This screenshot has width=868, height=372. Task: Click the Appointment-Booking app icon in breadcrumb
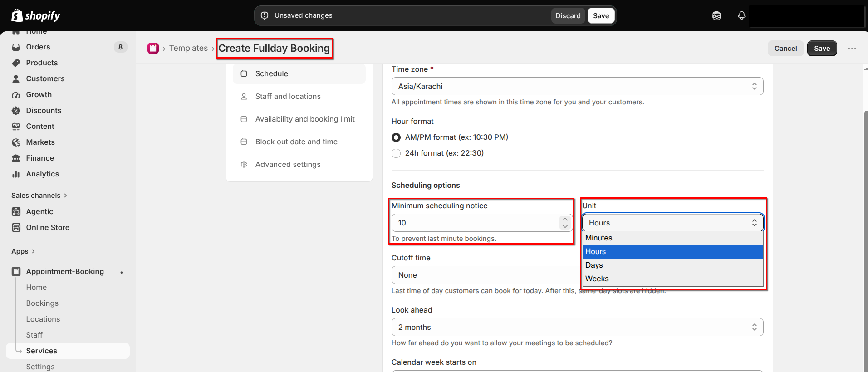tap(153, 48)
